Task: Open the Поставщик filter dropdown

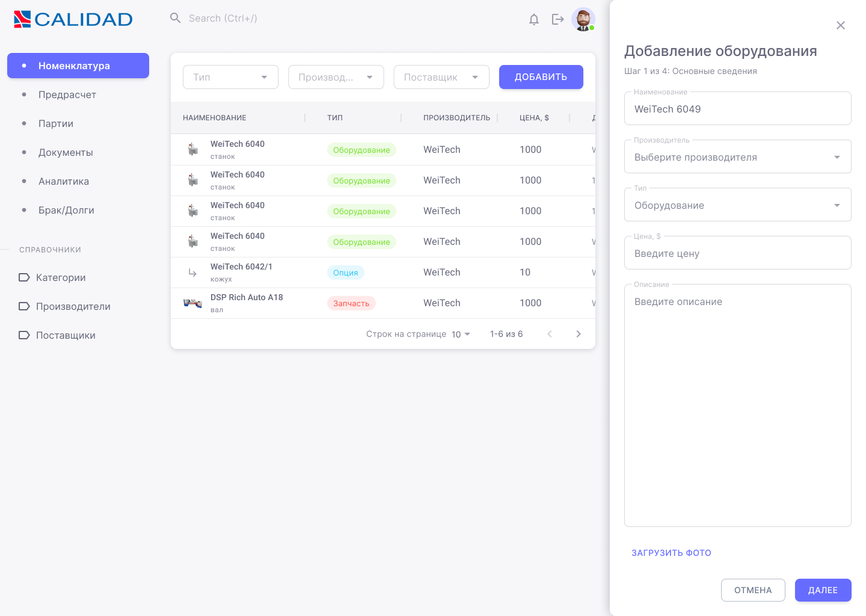Action: click(x=441, y=77)
